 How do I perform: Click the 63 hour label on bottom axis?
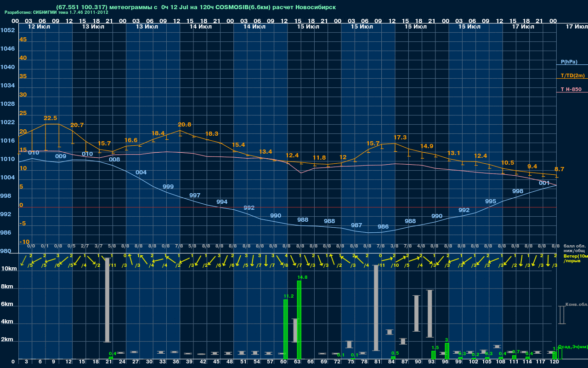click(x=297, y=362)
